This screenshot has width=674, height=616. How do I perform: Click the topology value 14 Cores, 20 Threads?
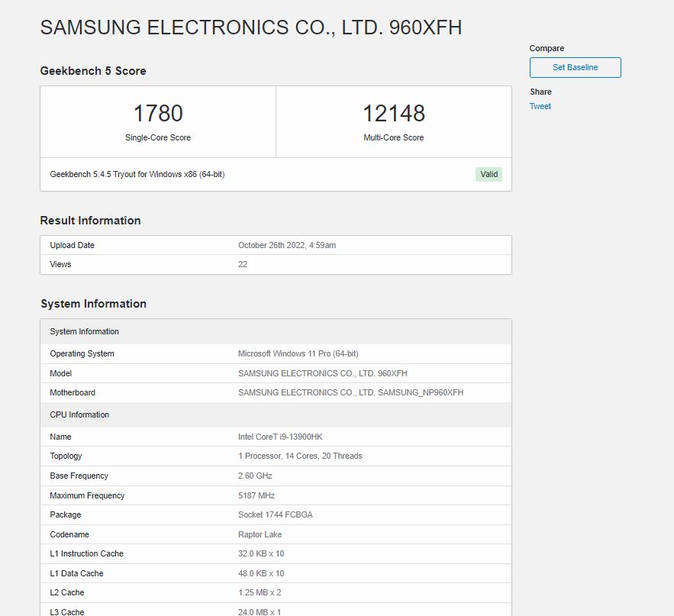point(300,456)
